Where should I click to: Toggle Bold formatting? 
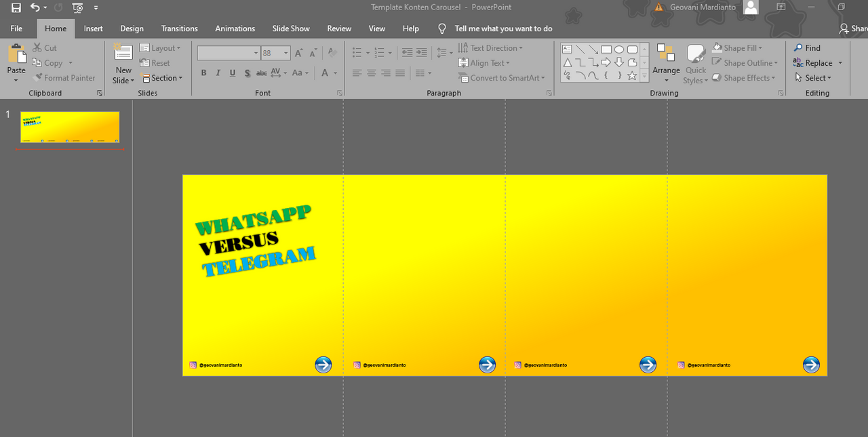(x=203, y=73)
